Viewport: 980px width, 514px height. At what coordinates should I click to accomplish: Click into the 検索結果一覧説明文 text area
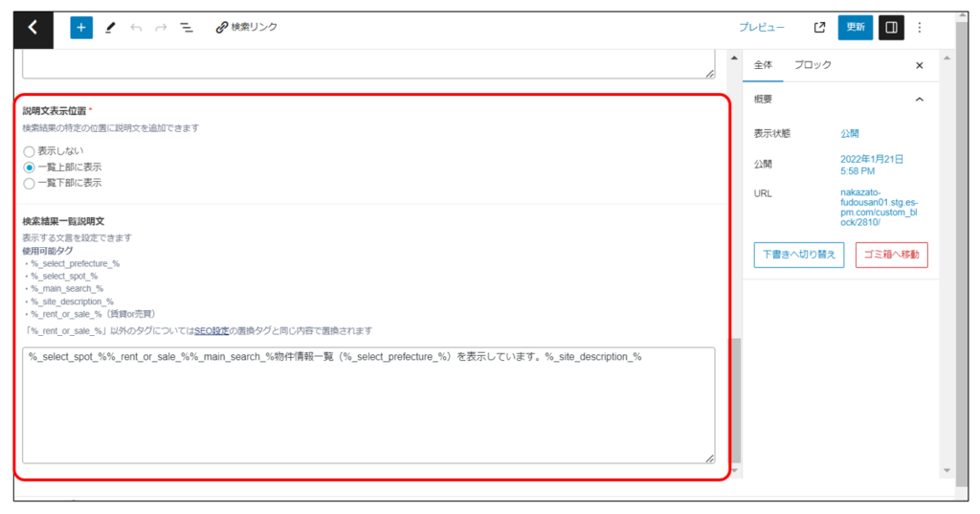368,407
